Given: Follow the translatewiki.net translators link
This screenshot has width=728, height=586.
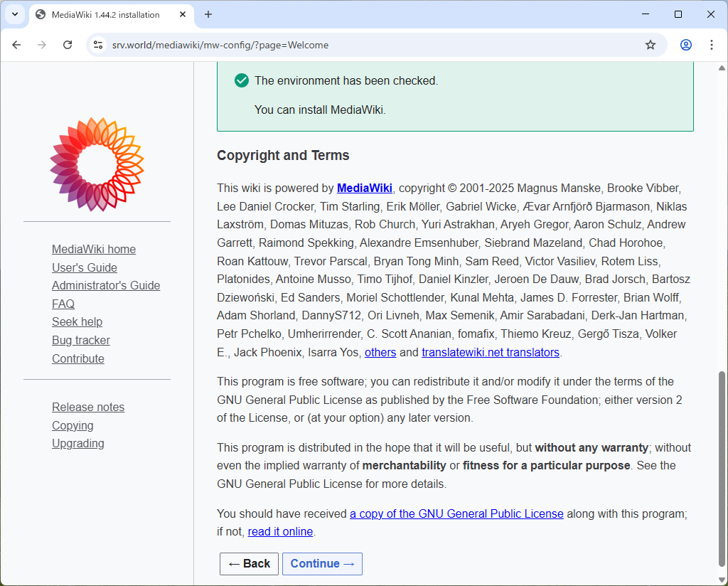Looking at the screenshot, I should point(491,353).
